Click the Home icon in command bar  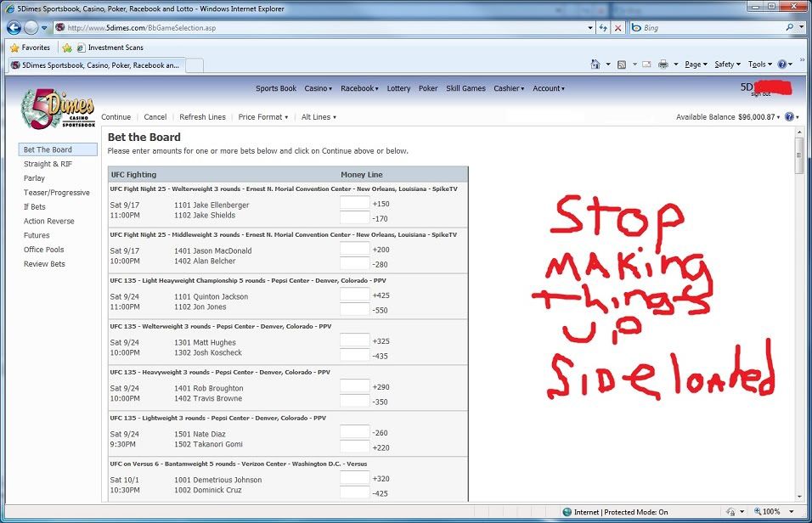pyautogui.click(x=595, y=65)
